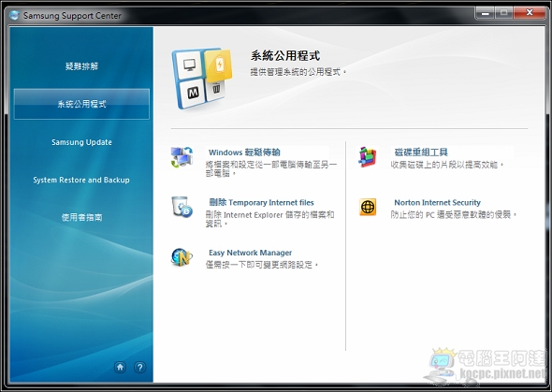Click the recycle bin Temporary Internet files icon

[182, 207]
